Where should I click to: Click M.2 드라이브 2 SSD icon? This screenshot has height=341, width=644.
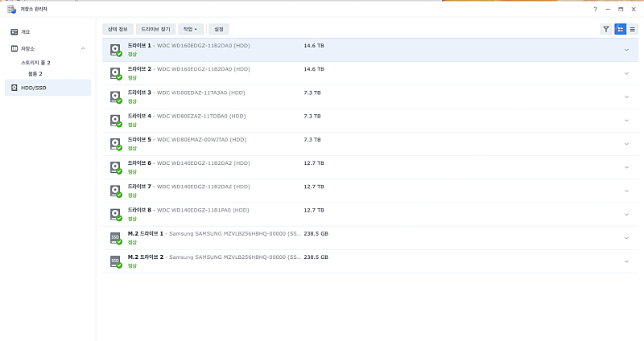point(116,261)
